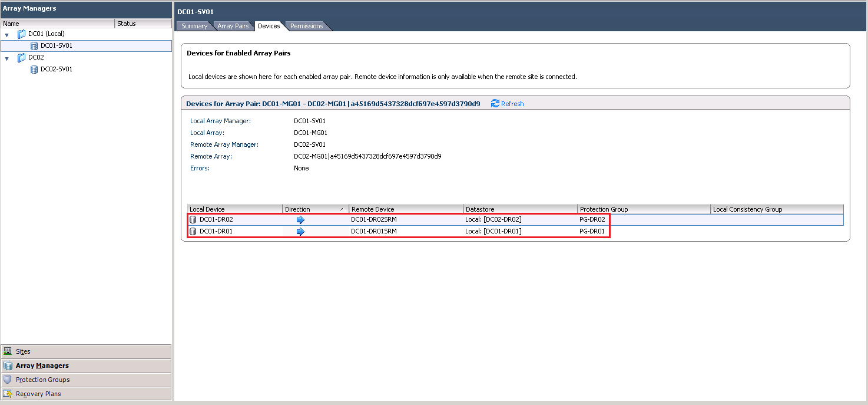Screen dimensions: 868x405
Task: Collapse the DC01 (Local) tree node
Action: pyautogui.click(x=7, y=34)
